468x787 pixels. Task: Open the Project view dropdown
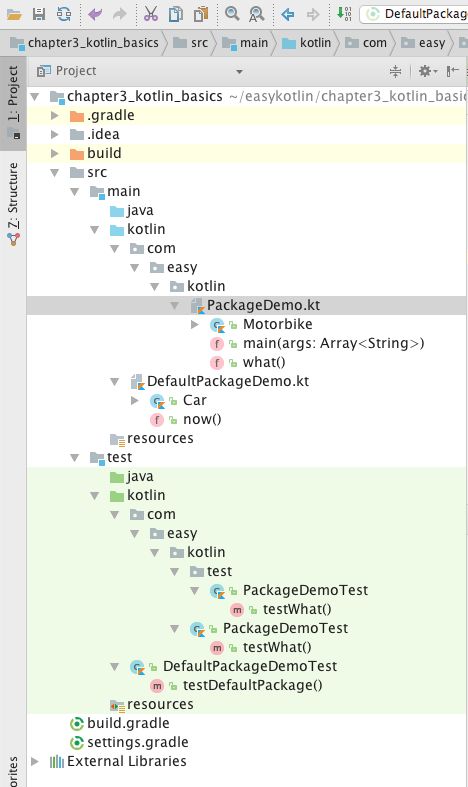coord(240,72)
